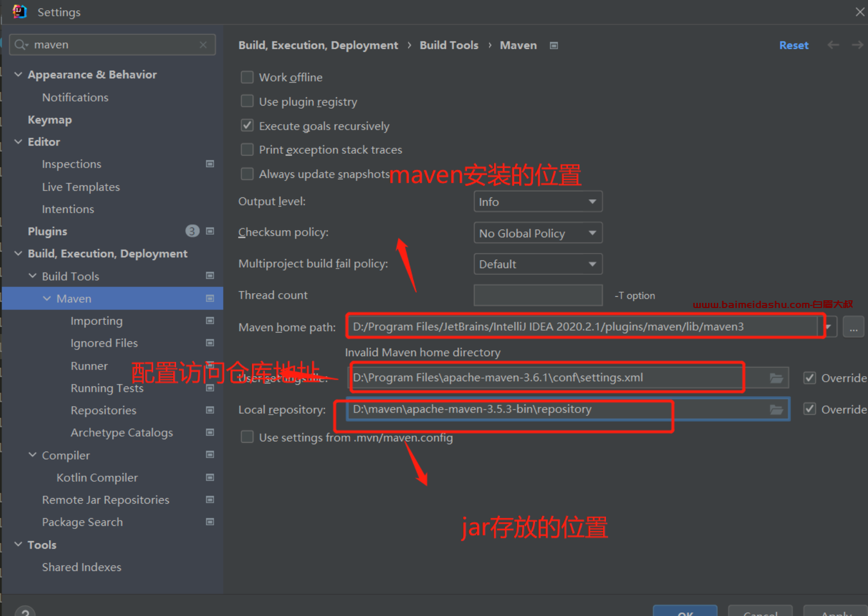The height and width of the screenshot is (616, 868).
Task: Open help with the question mark button
Action: pos(25,611)
